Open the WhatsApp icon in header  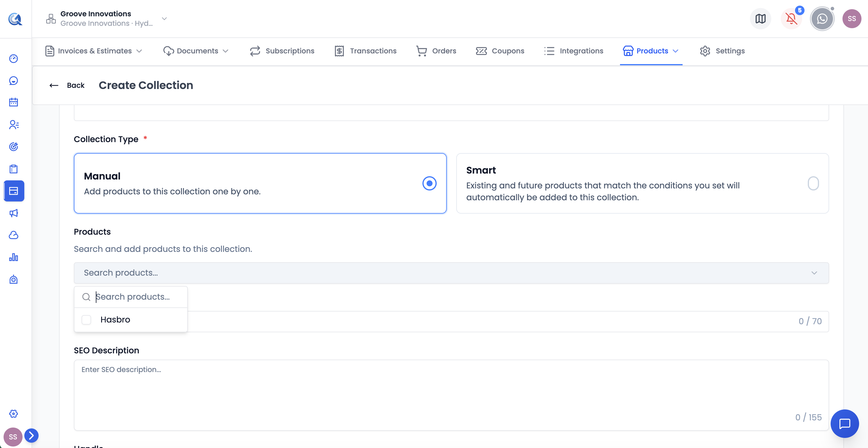(x=822, y=19)
